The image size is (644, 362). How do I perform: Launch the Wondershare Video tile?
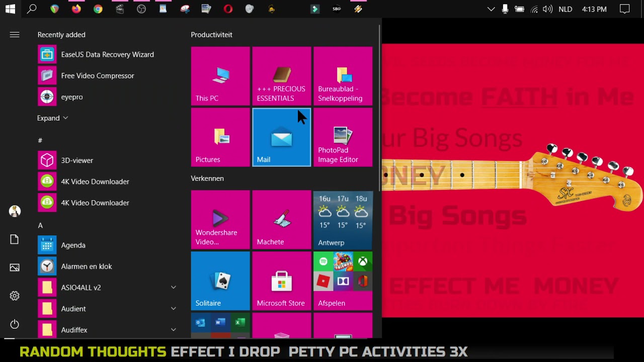click(220, 220)
